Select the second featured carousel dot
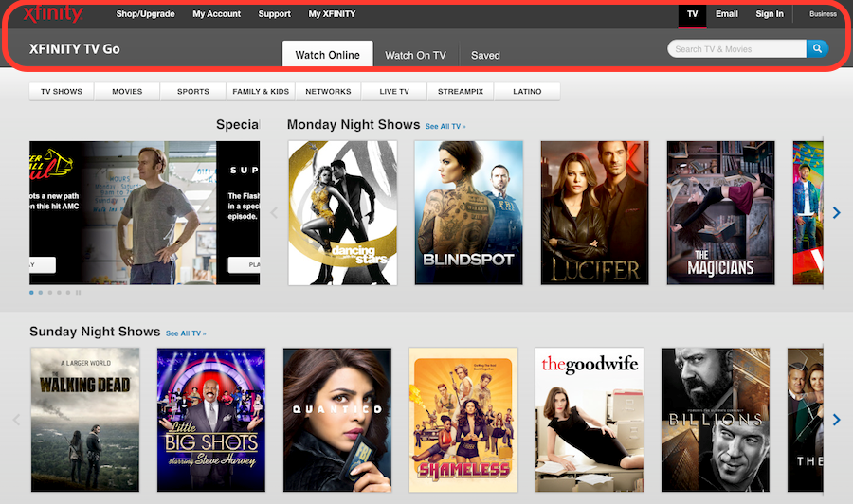Viewport: 853px width, 504px height. coord(40,293)
